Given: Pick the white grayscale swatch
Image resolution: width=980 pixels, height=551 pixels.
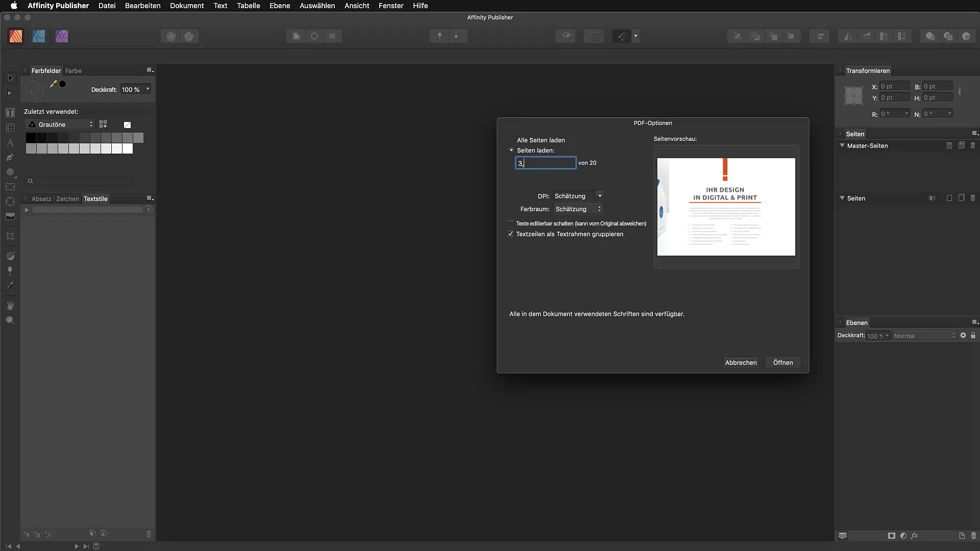Looking at the screenshot, I should 128,148.
